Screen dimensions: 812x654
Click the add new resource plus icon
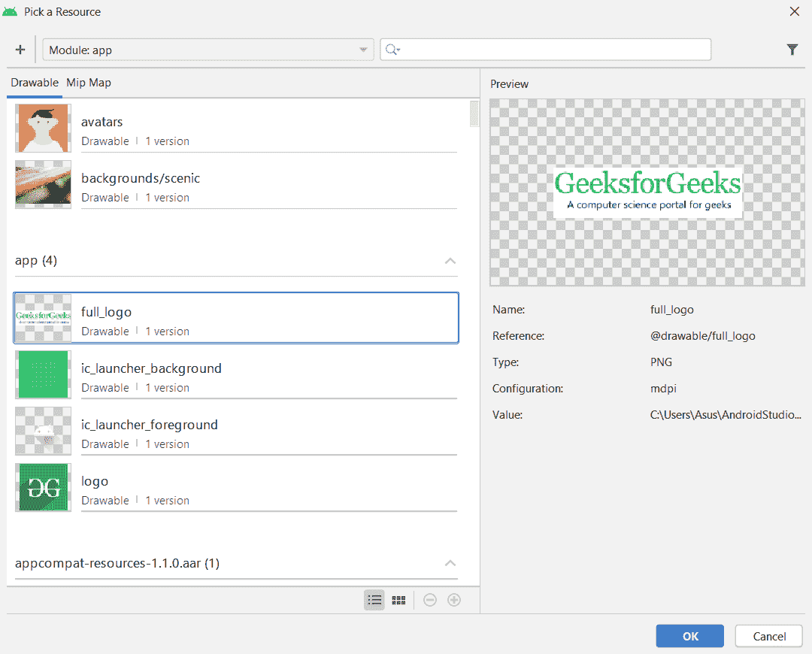point(20,49)
